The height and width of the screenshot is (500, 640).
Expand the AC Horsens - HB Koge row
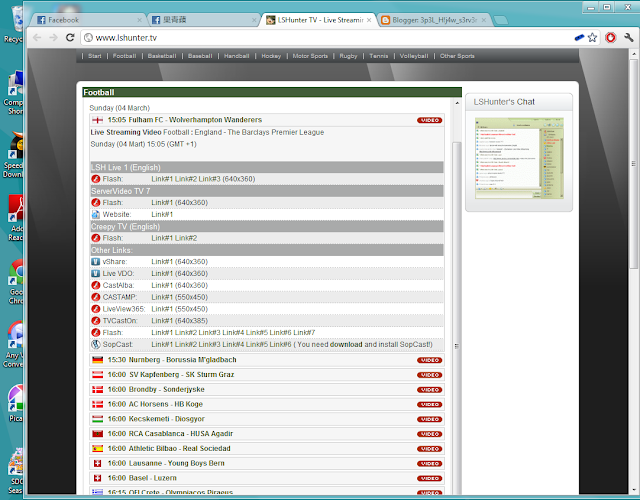pyautogui.click(x=267, y=404)
